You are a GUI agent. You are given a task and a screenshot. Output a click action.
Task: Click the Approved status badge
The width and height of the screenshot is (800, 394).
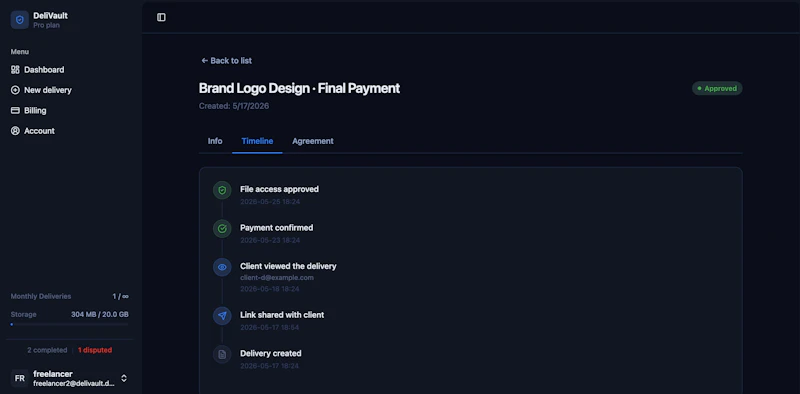717,88
